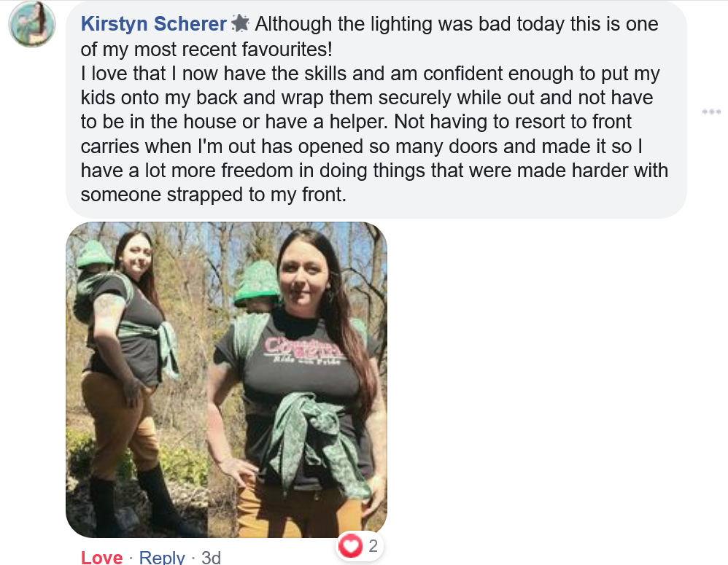Screen dimensions: 728x565
Task: Open the three-dots comment options menu
Action: (x=711, y=112)
